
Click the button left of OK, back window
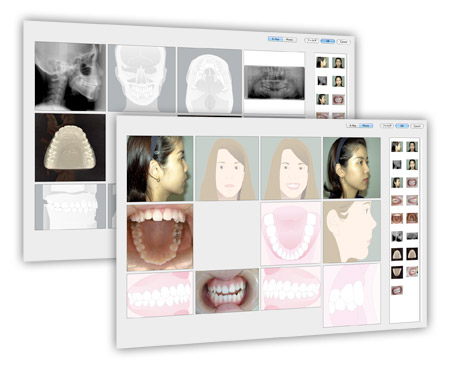click(x=312, y=40)
